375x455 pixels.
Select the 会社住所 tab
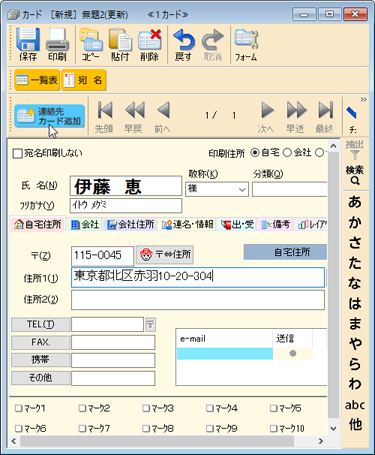131,224
